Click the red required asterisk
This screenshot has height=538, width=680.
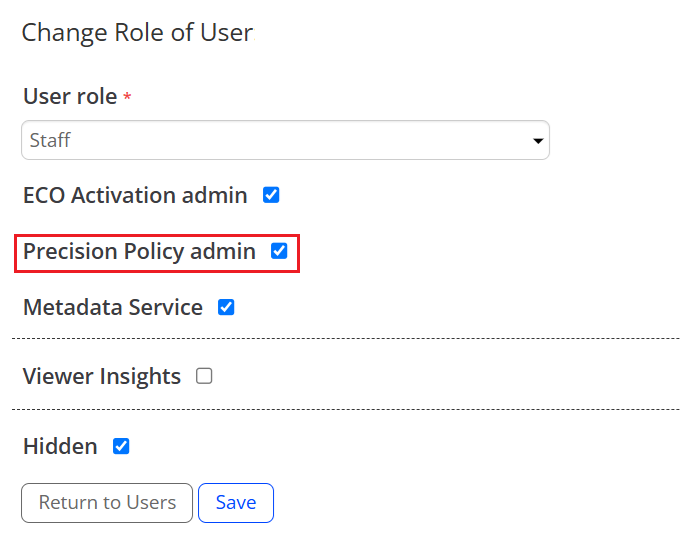[x=127, y=98]
